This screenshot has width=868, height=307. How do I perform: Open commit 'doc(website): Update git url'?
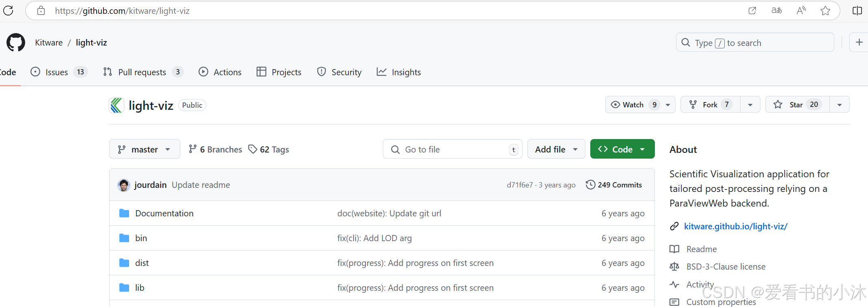coord(389,213)
